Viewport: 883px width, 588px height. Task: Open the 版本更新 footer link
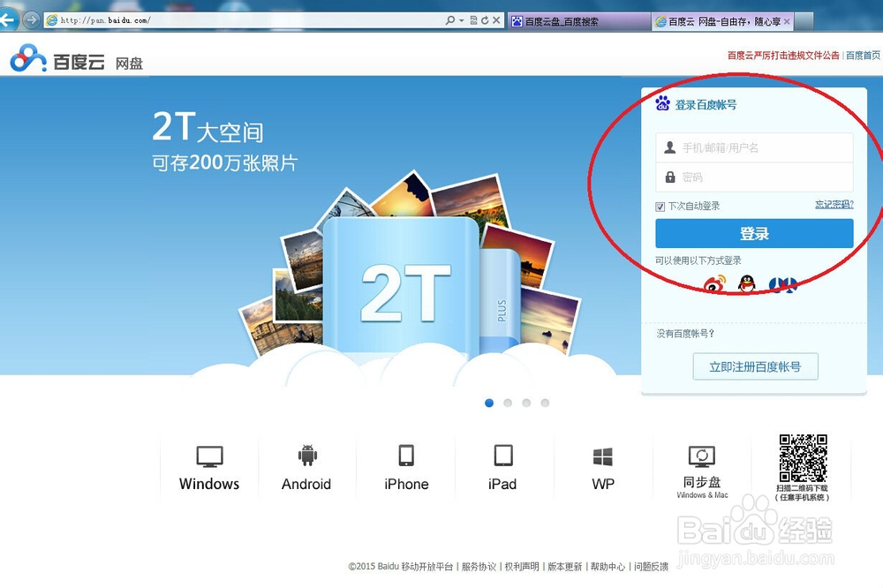(564, 566)
